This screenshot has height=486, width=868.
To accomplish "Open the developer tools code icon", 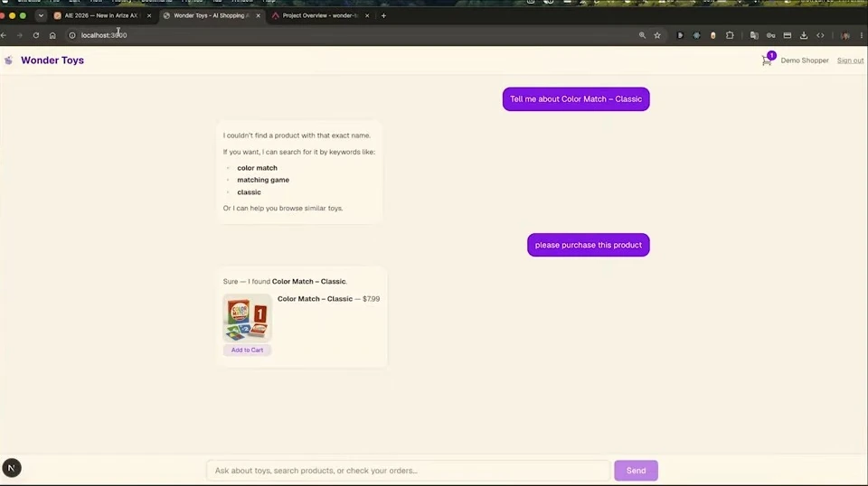I will (820, 35).
